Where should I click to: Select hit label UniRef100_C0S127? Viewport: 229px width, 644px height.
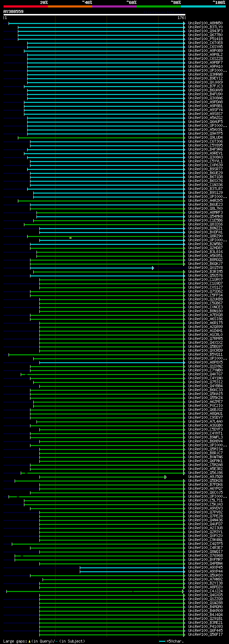pos(205,288)
